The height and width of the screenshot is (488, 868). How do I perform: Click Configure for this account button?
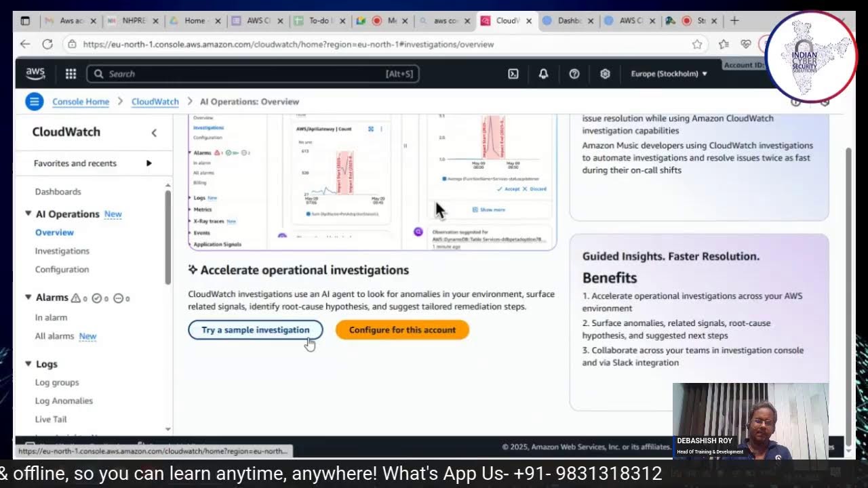402,330
